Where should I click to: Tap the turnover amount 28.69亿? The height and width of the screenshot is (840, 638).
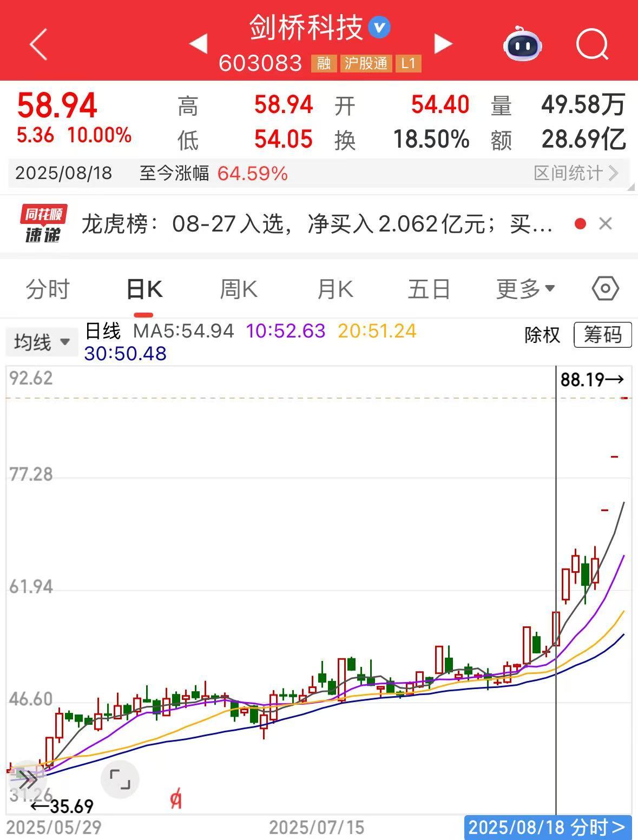(584, 140)
